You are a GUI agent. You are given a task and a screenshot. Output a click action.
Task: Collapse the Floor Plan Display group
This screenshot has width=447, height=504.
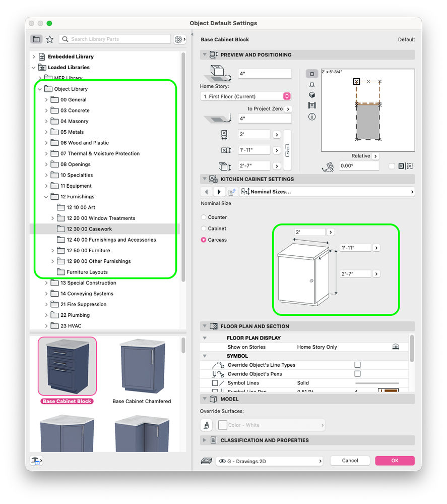(x=205, y=338)
